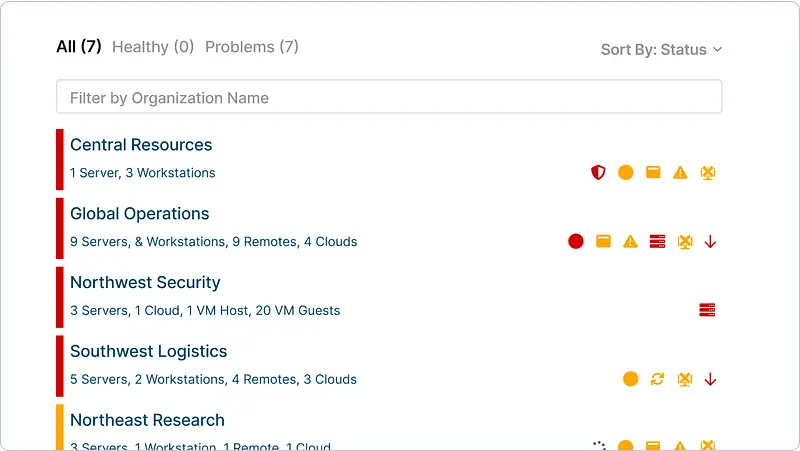Screen dimensions: 800x451
Task: Click the red server stack icon for Global Operations
Action: pos(658,241)
